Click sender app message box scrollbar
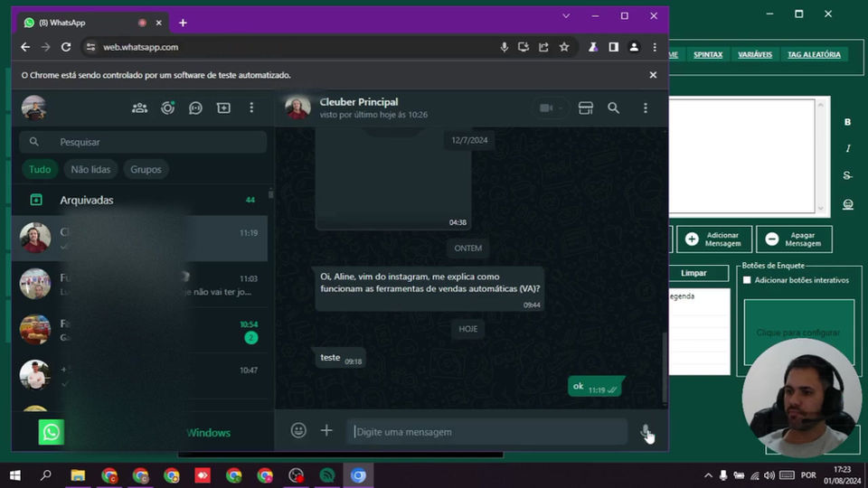The image size is (868, 488). [821, 156]
